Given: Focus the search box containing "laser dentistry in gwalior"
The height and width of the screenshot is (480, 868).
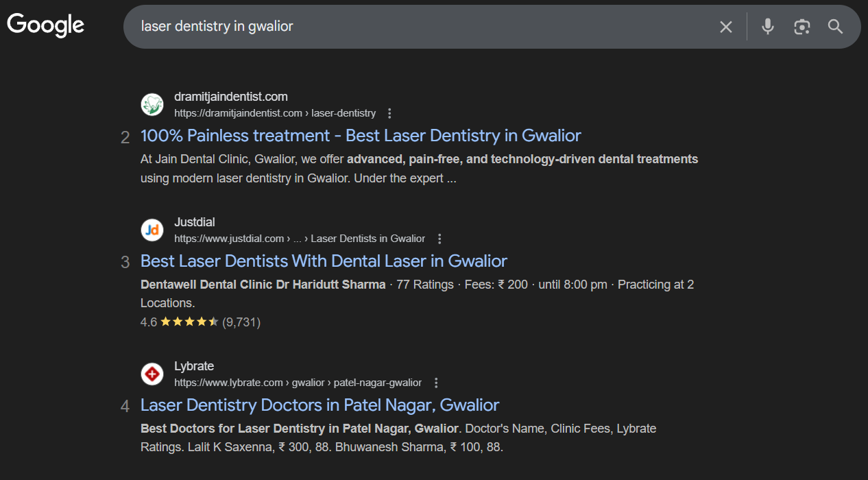Looking at the screenshot, I should point(411,27).
